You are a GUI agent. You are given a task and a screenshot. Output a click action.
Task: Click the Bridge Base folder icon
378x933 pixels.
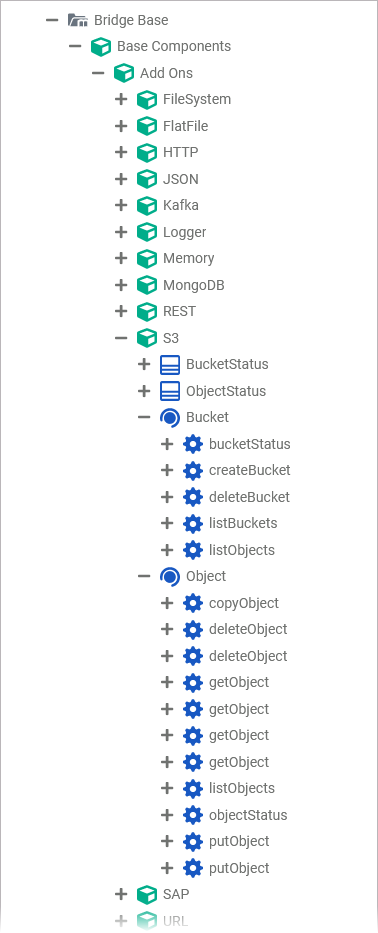pos(78,20)
